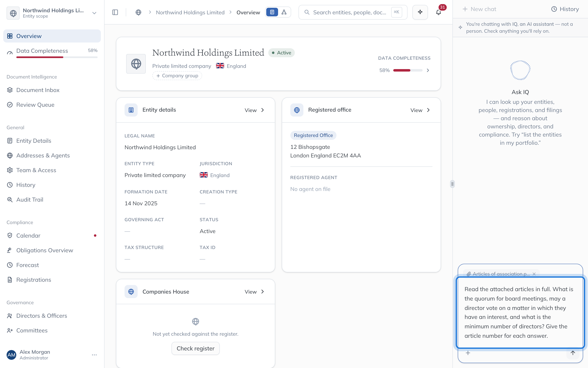Go to Entity Details sidebar item

tap(52, 141)
